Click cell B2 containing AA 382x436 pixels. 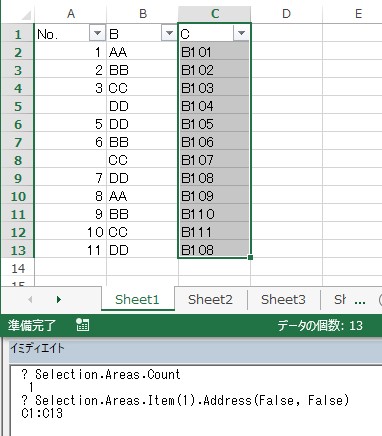pyautogui.click(x=142, y=51)
